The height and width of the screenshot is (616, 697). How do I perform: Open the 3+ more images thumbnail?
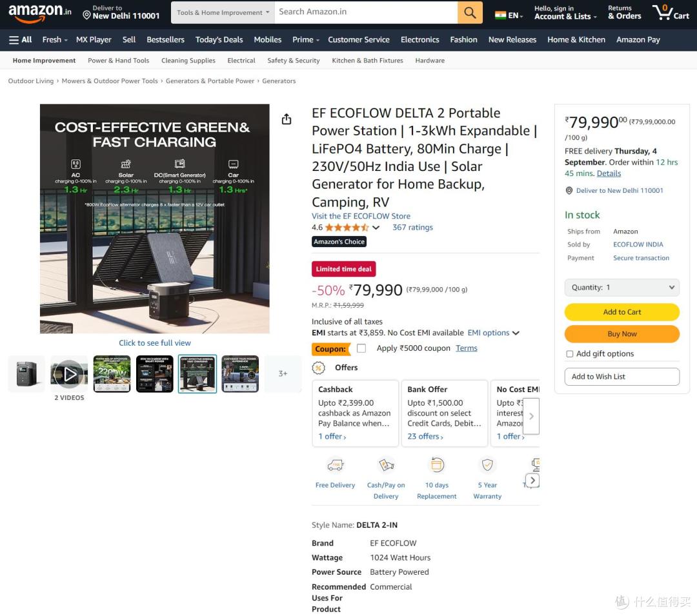tap(283, 374)
